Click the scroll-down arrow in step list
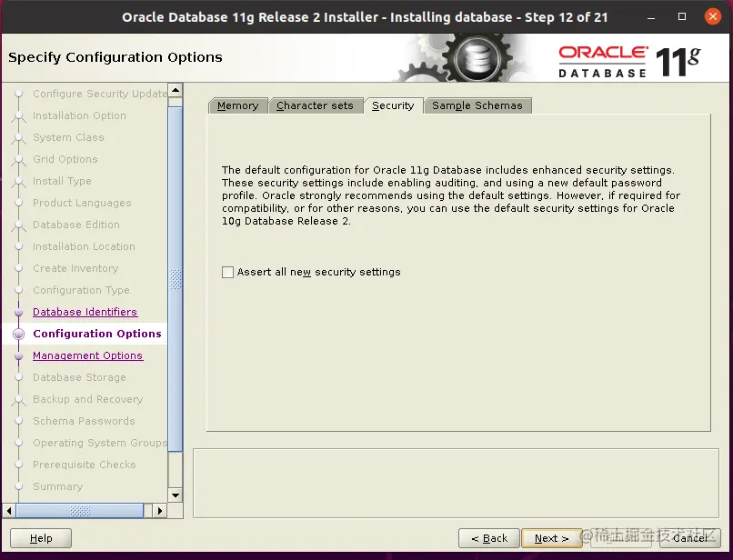Image resolution: width=733 pixels, height=560 pixels. click(x=176, y=495)
